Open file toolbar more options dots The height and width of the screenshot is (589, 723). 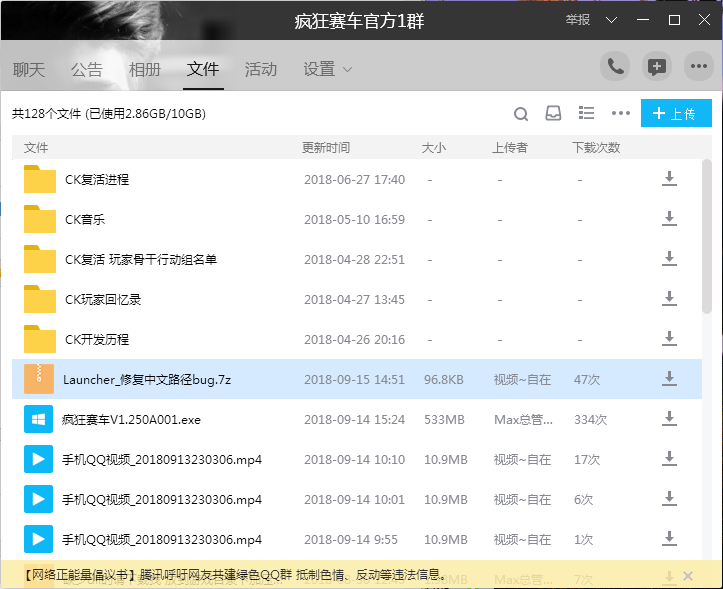621,113
